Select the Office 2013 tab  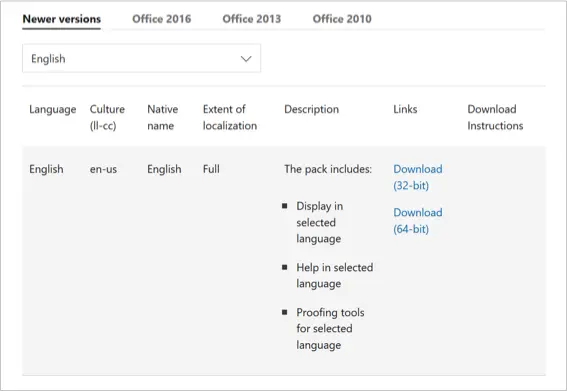[x=252, y=19]
